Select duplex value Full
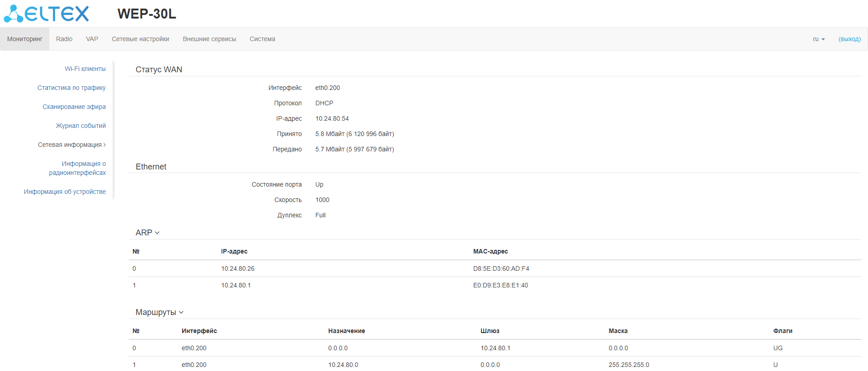Screen dimensions: 868x371 (x=321, y=215)
